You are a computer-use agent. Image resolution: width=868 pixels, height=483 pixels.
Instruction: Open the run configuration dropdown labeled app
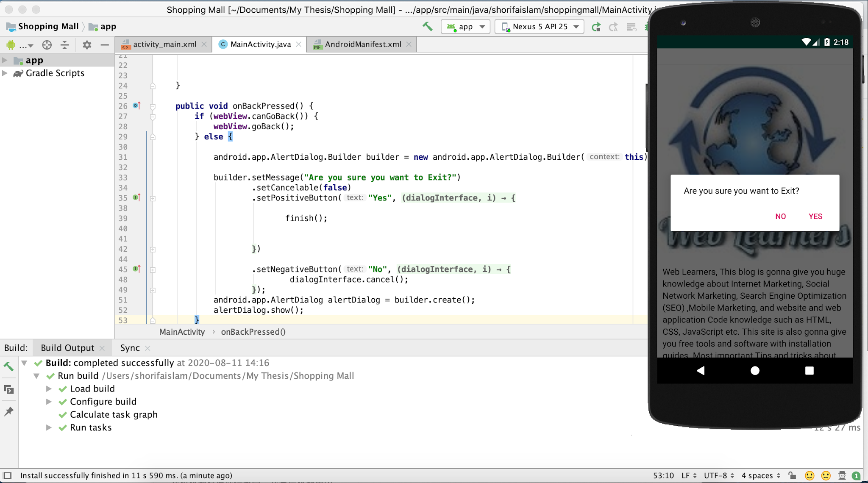coord(465,26)
